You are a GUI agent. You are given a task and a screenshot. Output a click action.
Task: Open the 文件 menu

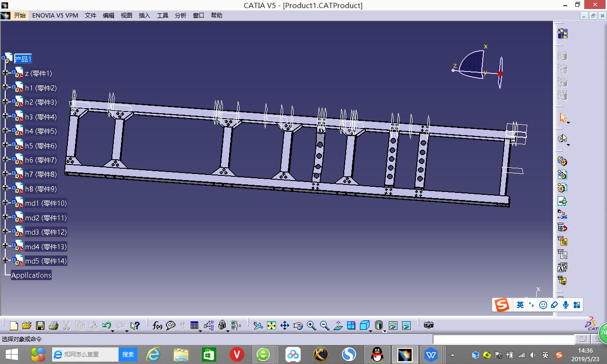click(x=91, y=15)
